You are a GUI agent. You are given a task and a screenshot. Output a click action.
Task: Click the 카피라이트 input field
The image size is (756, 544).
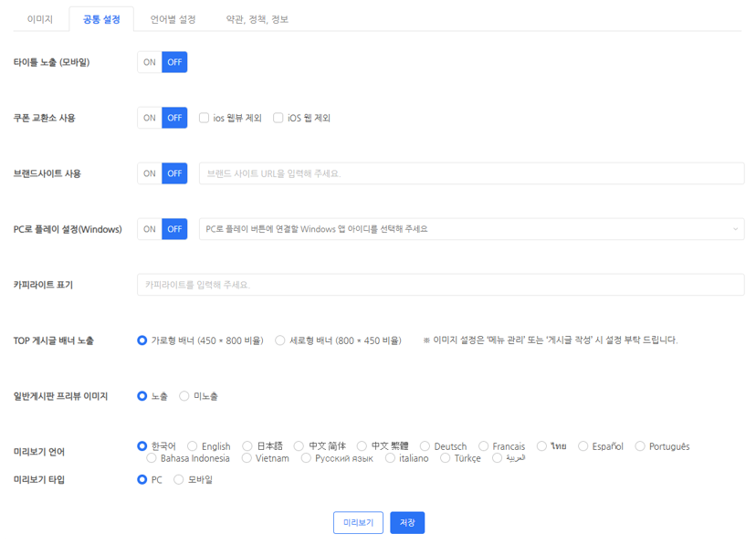pyautogui.click(x=440, y=285)
